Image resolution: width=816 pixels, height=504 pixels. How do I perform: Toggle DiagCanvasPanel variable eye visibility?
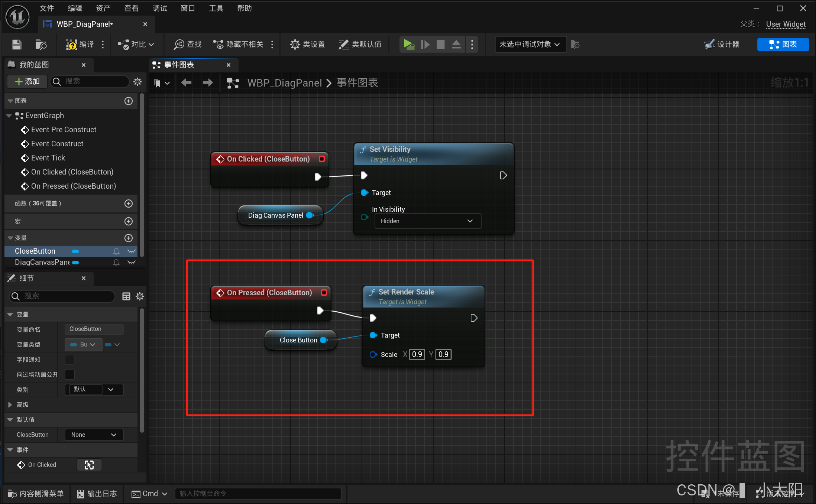[x=131, y=263]
